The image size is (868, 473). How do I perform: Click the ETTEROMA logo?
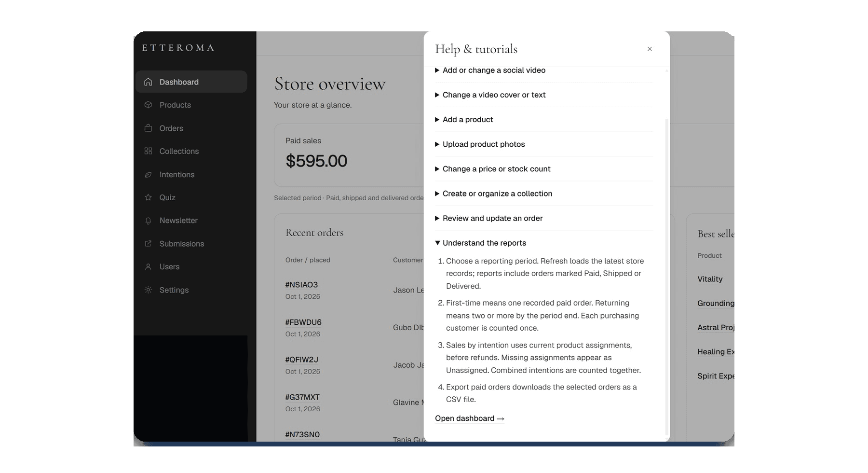coord(178,48)
